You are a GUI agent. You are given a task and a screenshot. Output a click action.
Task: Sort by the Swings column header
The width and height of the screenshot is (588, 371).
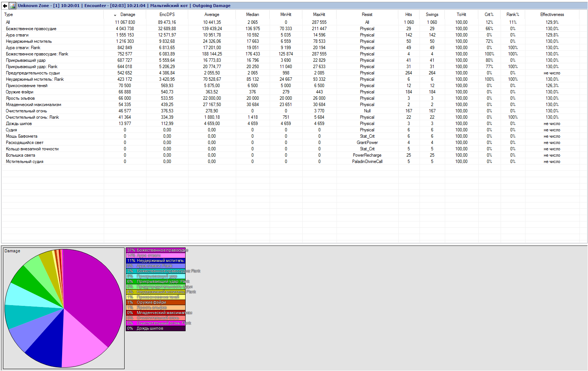tap(432, 15)
